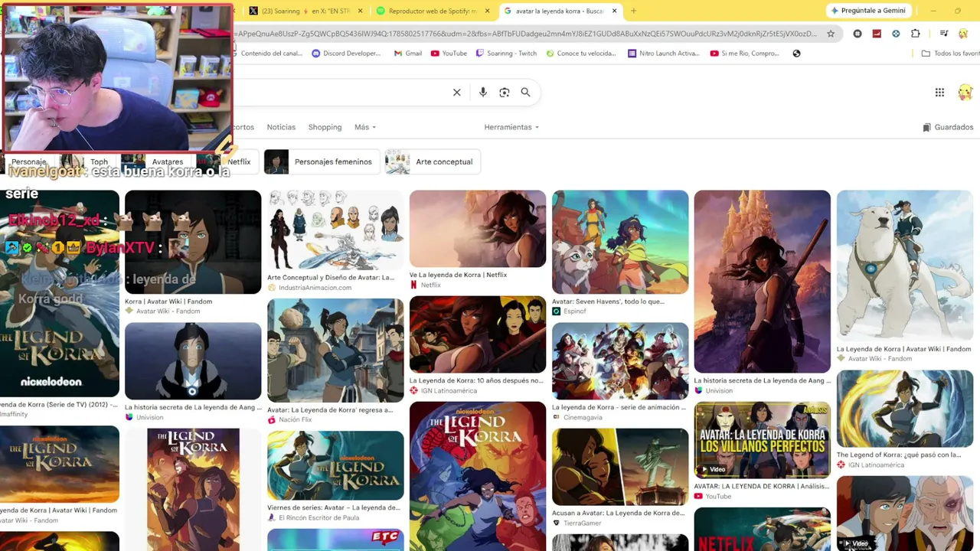This screenshot has height=551, width=980.
Task: Open the 'Si me Río, Compro' bookmark
Action: click(745, 54)
